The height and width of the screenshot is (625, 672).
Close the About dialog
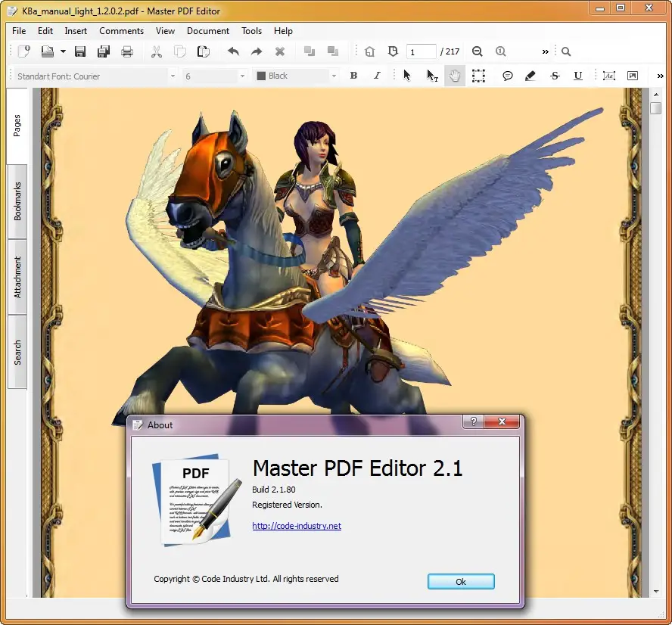click(502, 421)
